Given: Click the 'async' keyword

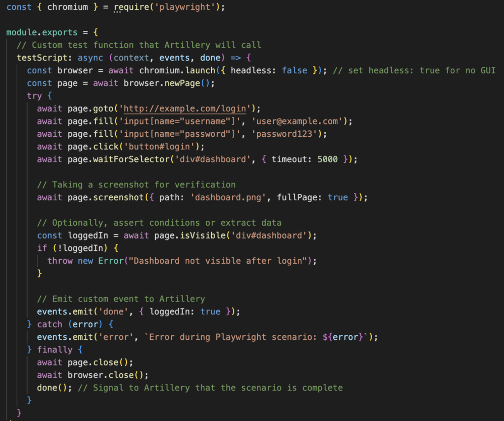Looking at the screenshot, I should tap(91, 58).
